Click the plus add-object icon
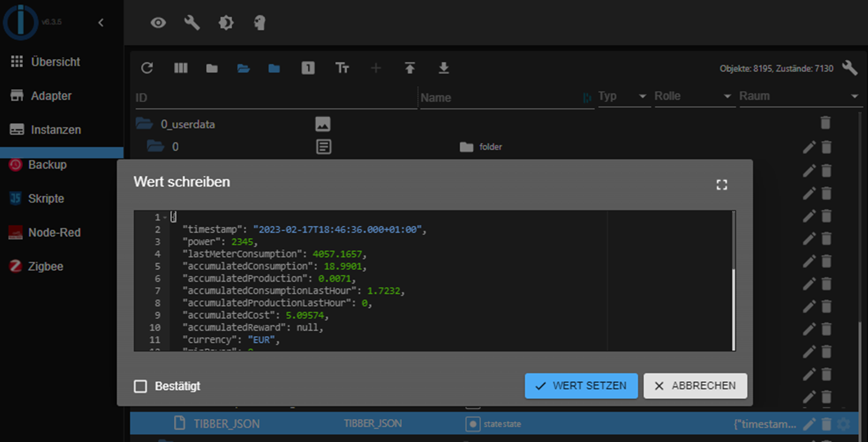The height and width of the screenshot is (442, 868). click(x=376, y=68)
